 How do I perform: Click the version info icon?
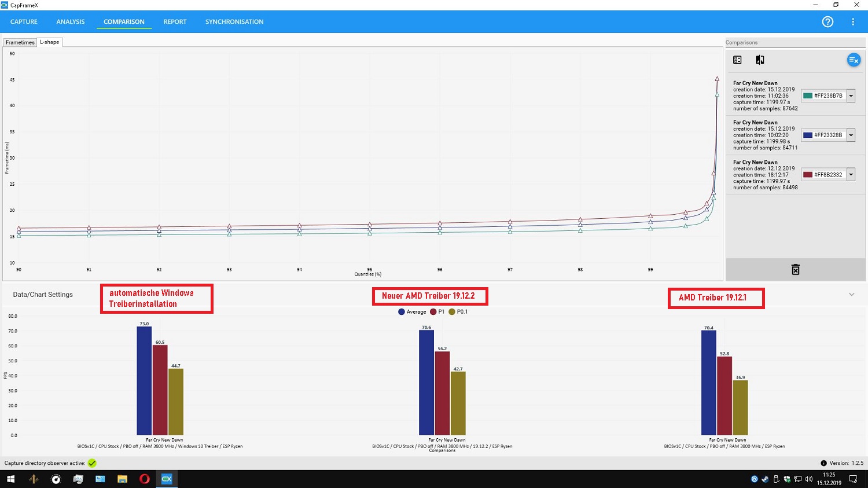823,463
